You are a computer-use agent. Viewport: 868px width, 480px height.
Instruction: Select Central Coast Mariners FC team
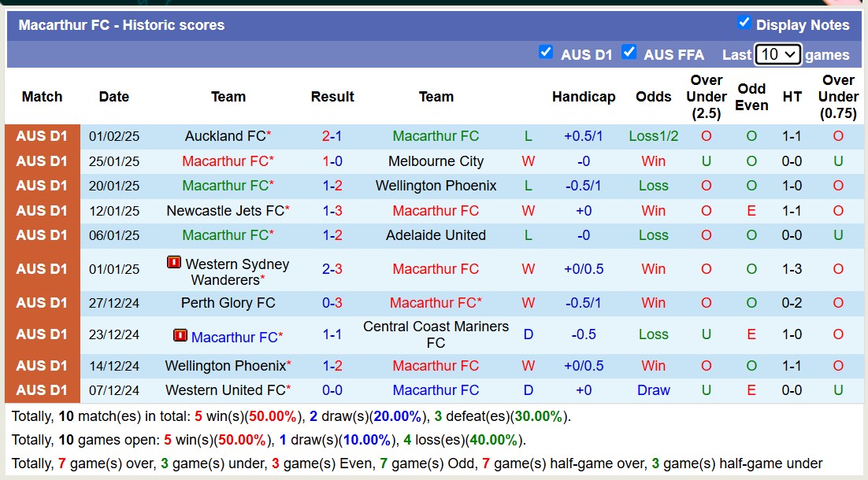[436, 334]
